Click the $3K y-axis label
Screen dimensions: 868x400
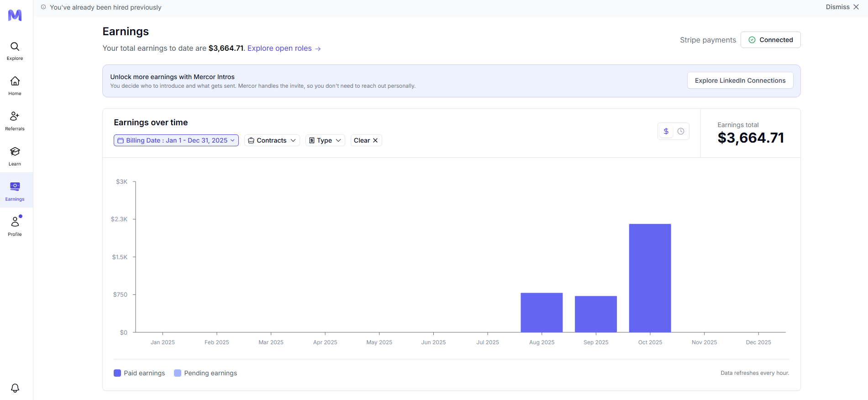pos(122,181)
